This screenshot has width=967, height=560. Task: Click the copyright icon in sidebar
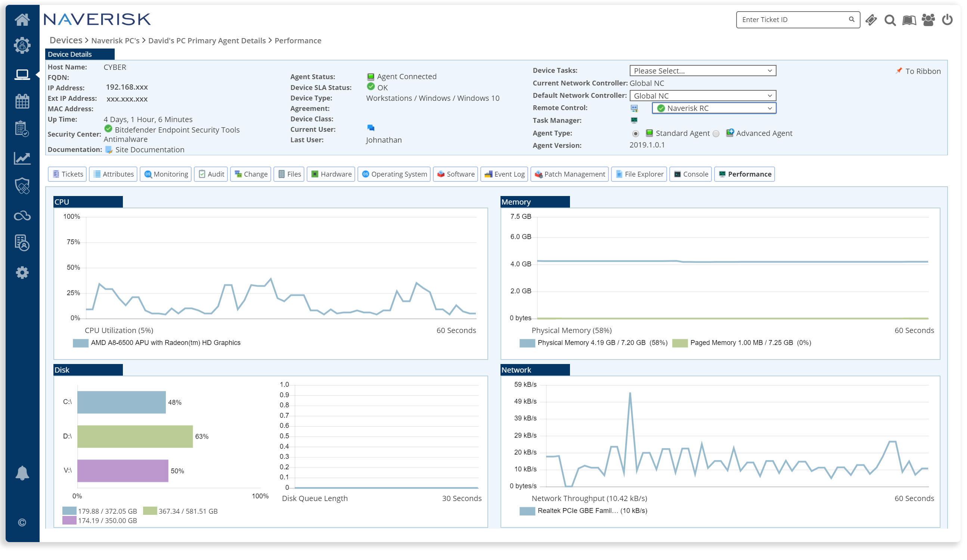(22, 523)
